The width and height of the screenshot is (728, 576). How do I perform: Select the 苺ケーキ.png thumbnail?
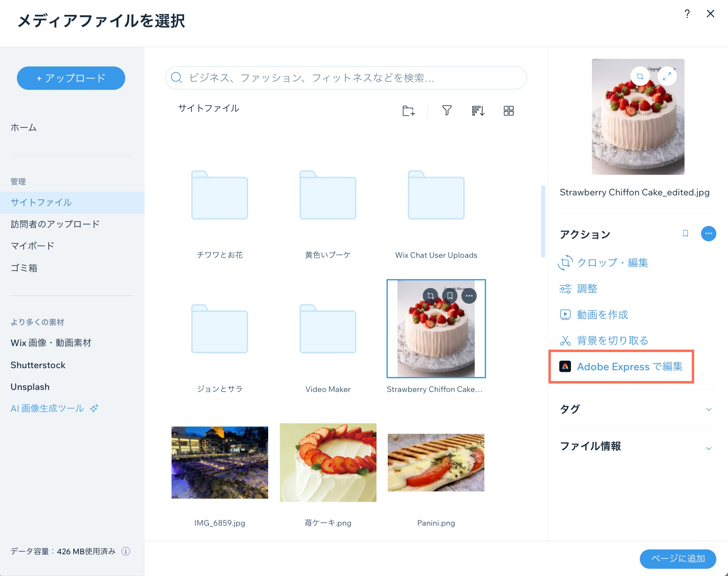point(328,462)
